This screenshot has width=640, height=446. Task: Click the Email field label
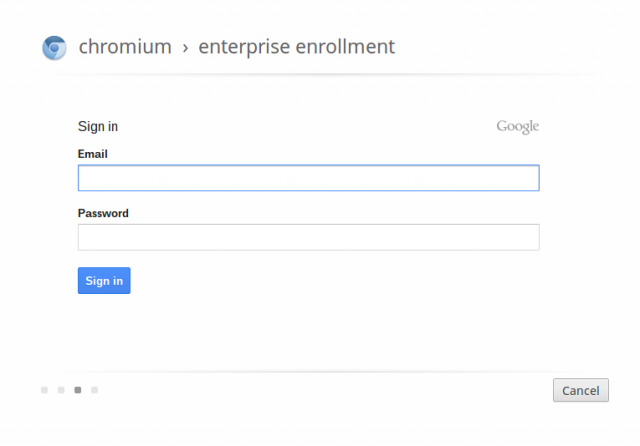coord(93,154)
